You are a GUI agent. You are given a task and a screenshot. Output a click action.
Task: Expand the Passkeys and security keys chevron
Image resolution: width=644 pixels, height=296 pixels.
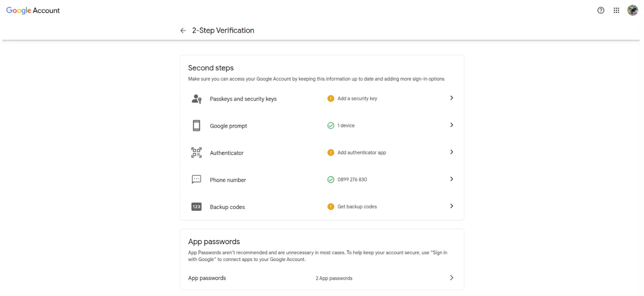[x=452, y=98]
